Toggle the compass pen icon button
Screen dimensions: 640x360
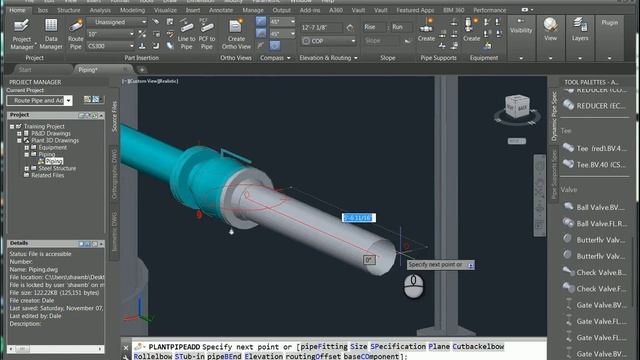coord(261,46)
